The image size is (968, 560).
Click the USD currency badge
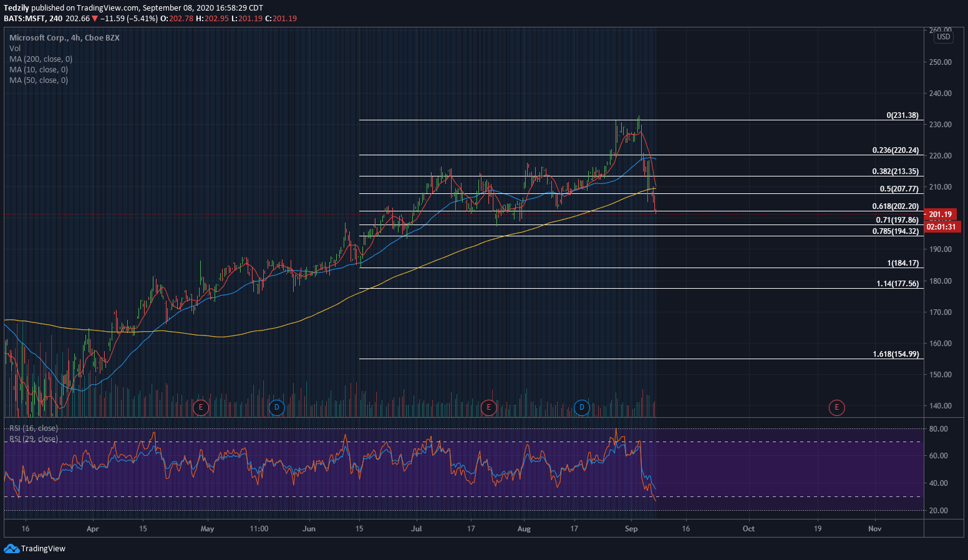click(944, 37)
